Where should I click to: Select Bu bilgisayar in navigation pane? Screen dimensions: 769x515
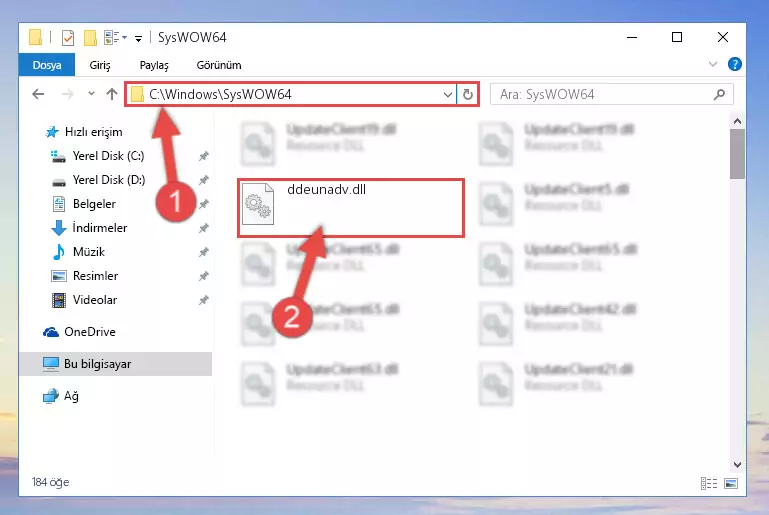[115, 364]
